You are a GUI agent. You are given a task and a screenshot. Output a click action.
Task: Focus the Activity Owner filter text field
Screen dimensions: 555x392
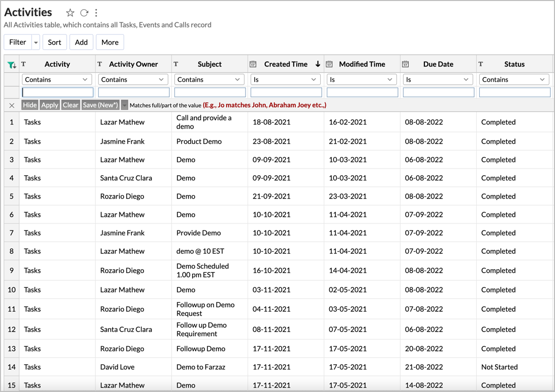click(x=134, y=92)
